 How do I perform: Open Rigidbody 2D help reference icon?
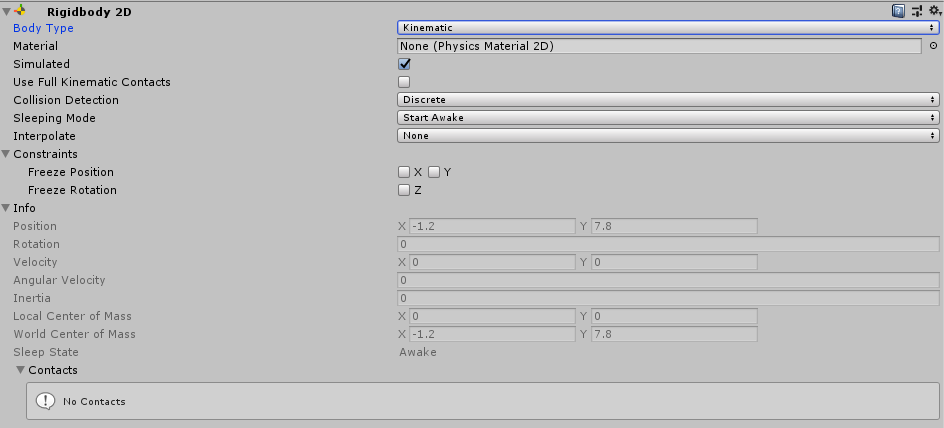click(898, 10)
